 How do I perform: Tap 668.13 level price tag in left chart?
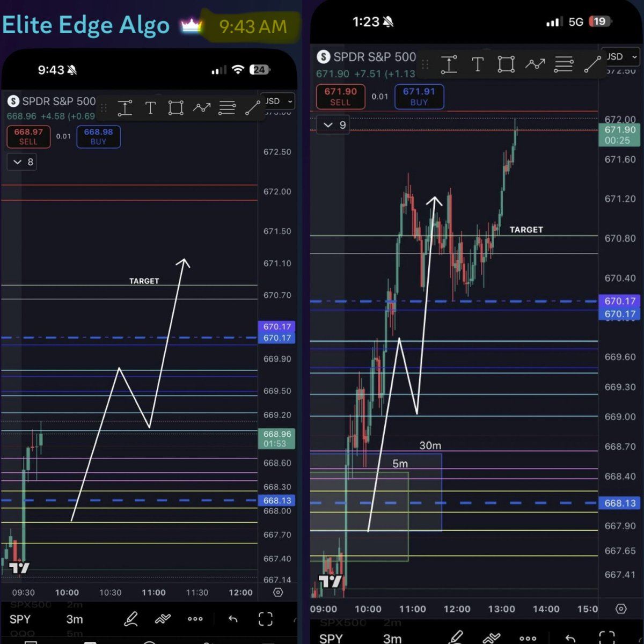point(277,500)
